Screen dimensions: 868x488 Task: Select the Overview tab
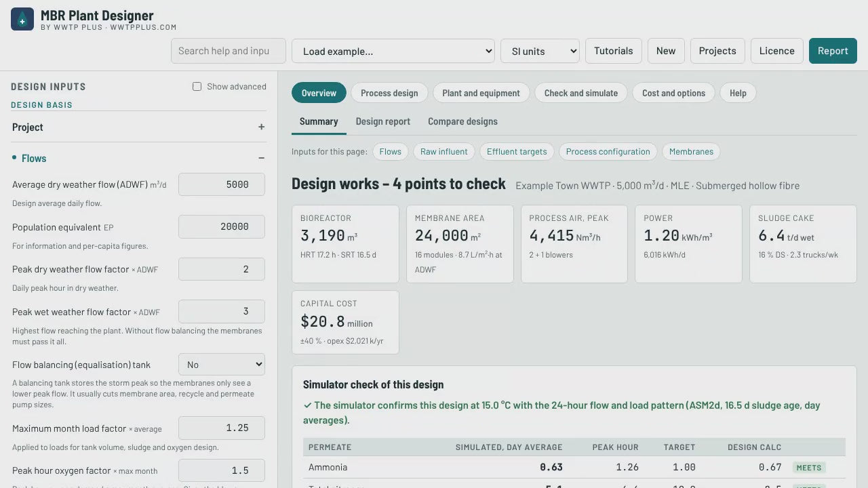tap(319, 93)
